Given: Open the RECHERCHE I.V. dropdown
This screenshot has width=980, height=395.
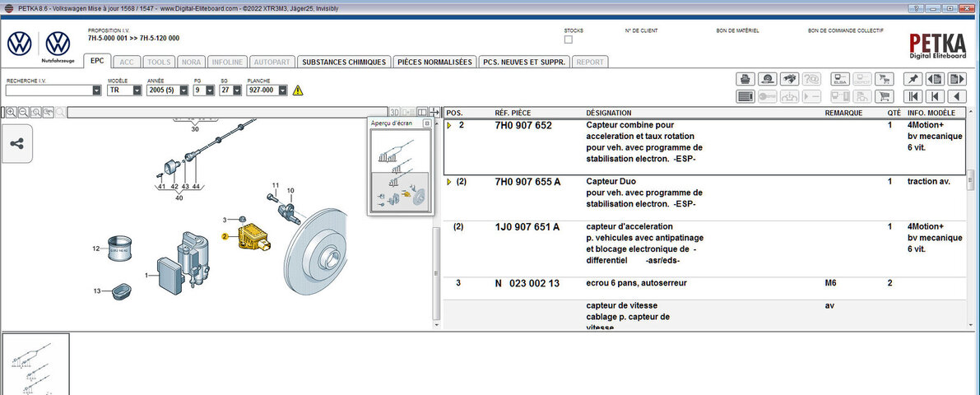Looking at the screenshot, I should click(x=96, y=91).
